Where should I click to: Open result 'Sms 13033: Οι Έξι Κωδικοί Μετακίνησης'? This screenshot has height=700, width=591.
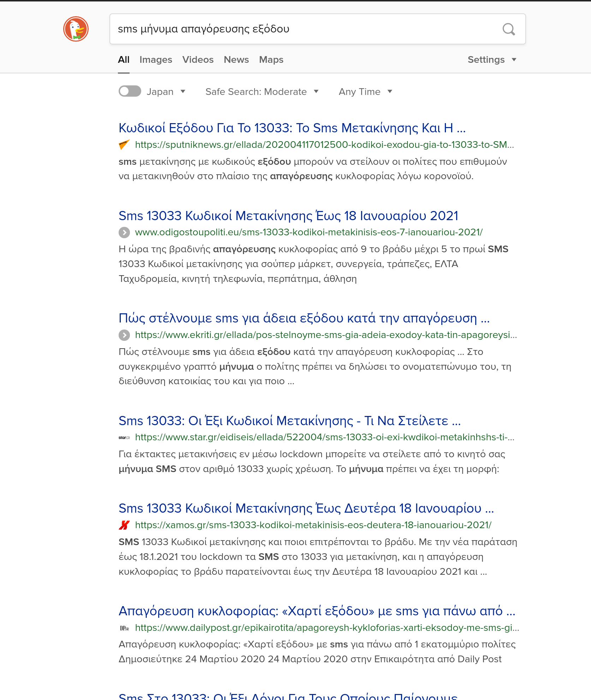290,421
